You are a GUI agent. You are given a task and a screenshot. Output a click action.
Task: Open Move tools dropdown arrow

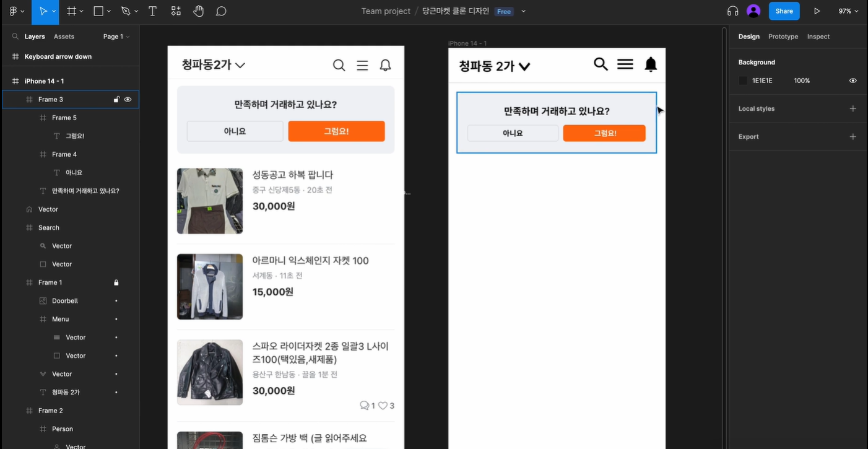[x=54, y=11]
